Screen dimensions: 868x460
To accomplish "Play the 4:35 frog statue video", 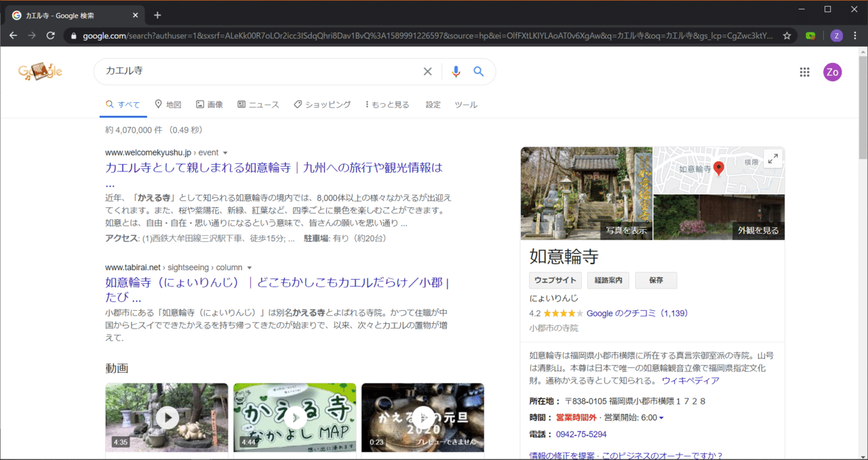I will point(167,417).
